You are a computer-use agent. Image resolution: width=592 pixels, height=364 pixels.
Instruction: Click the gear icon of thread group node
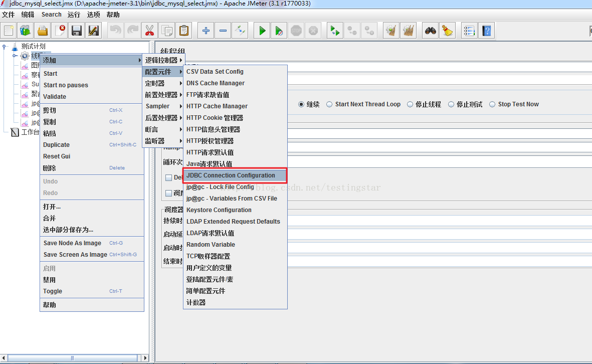pyautogui.click(x=25, y=56)
